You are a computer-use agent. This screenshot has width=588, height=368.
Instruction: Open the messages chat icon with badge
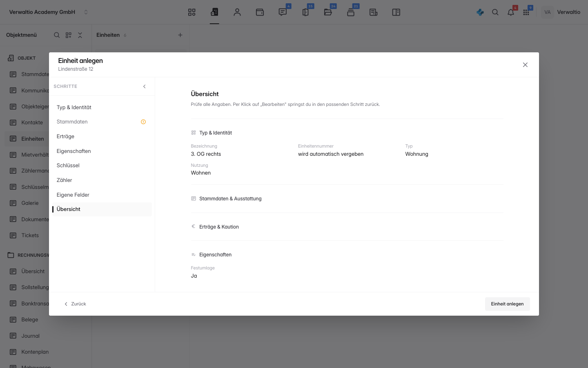tap(283, 12)
